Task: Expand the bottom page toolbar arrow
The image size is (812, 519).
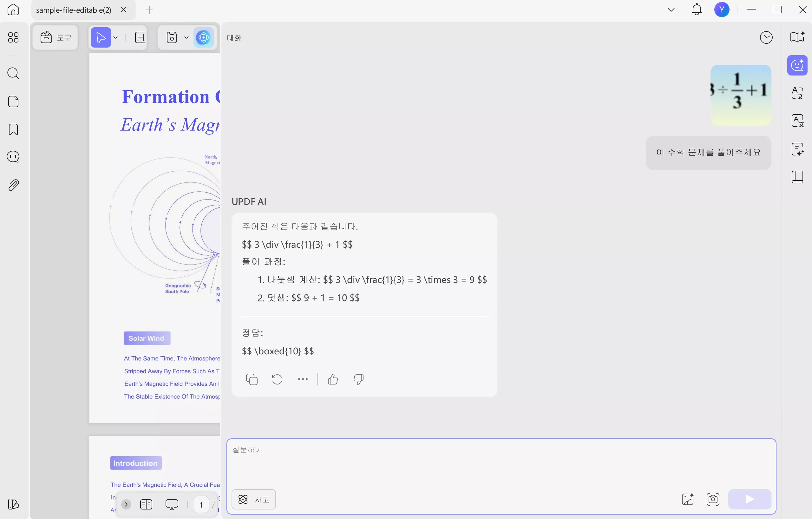Action: click(x=126, y=504)
